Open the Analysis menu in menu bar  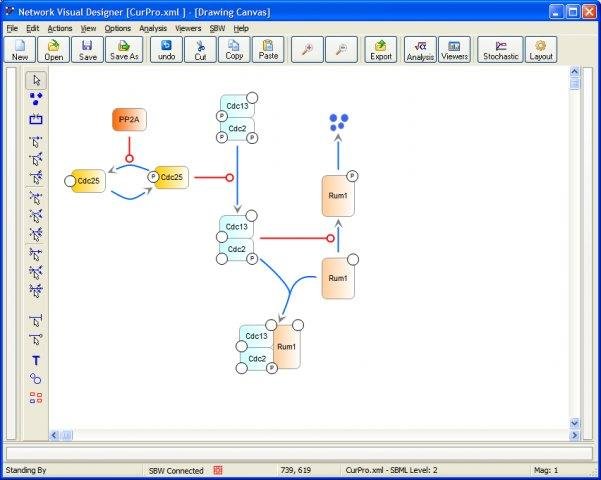tap(153, 28)
